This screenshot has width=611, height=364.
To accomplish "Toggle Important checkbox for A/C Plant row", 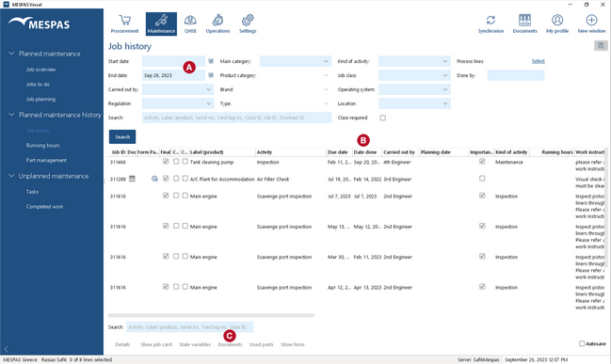I will pos(482,179).
